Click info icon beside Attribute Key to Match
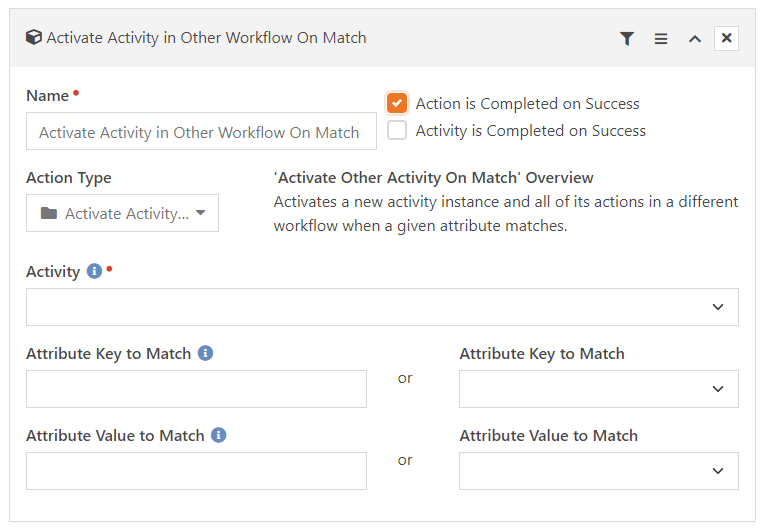The image size is (765, 530). point(205,353)
